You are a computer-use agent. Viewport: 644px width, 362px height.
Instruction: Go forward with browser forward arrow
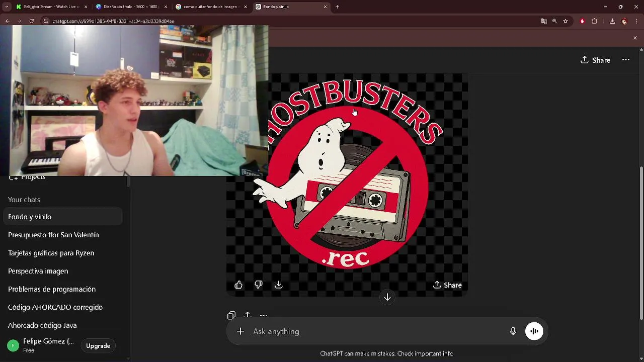[x=19, y=21]
